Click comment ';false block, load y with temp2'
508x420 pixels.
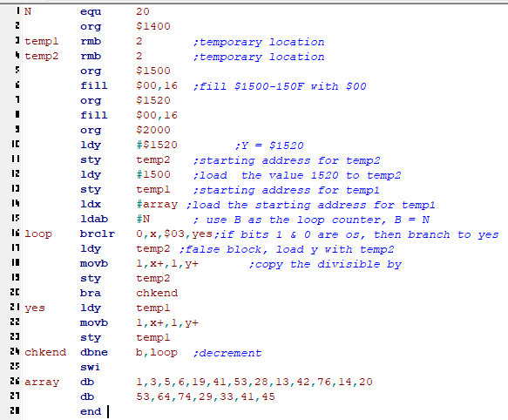(x=287, y=249)
